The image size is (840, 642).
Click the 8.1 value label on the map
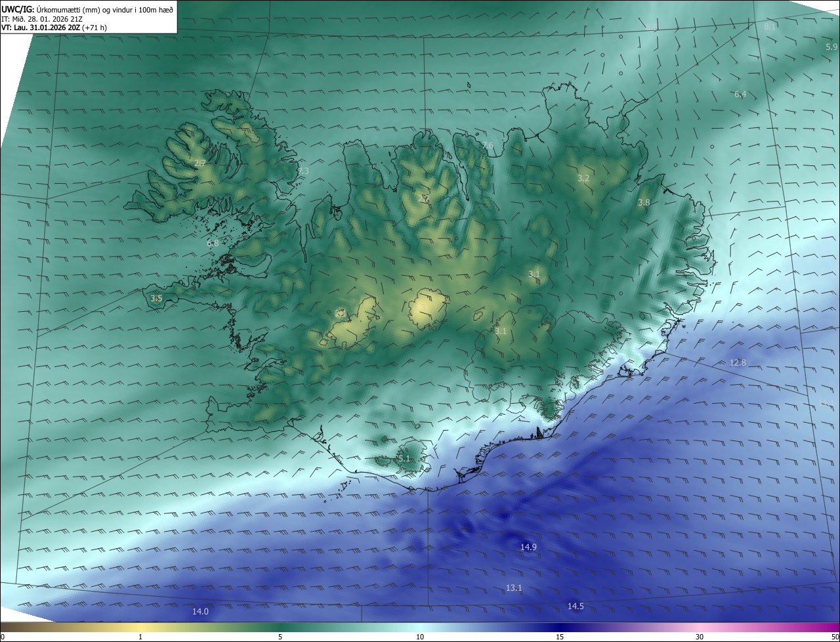pos(770,26)
